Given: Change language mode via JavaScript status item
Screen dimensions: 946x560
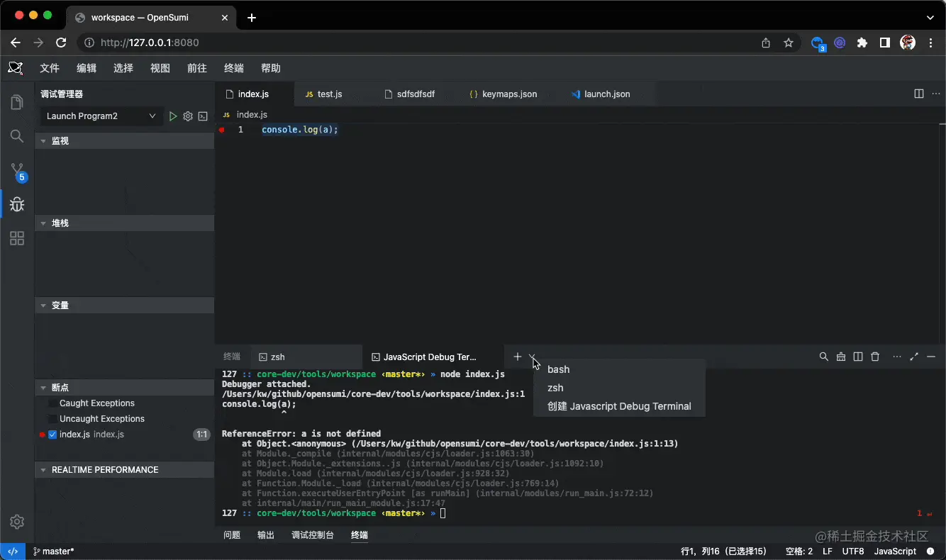Looking at the screenshot, I should point(895,551).
